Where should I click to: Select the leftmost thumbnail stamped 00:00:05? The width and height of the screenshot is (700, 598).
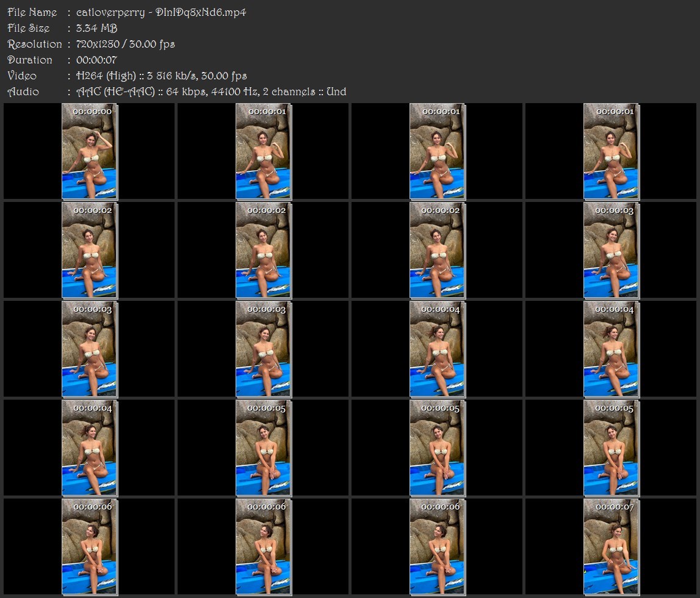point(264,448)
